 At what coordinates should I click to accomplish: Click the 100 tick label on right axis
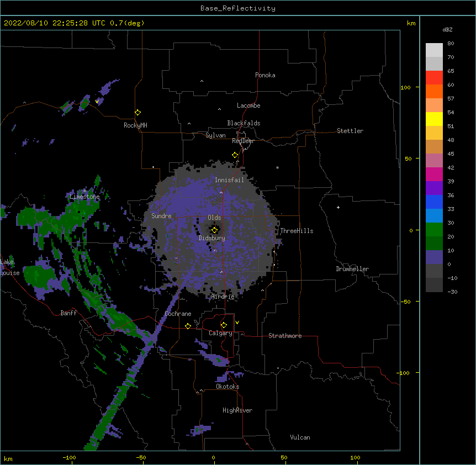405,87
